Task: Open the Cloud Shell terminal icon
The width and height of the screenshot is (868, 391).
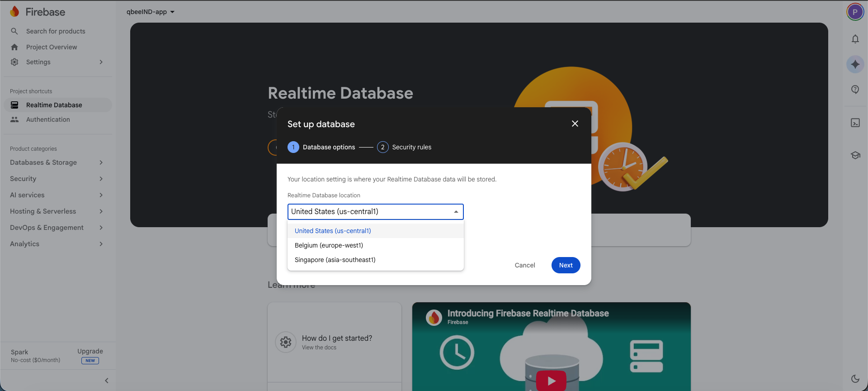Action: coord(855,123)
